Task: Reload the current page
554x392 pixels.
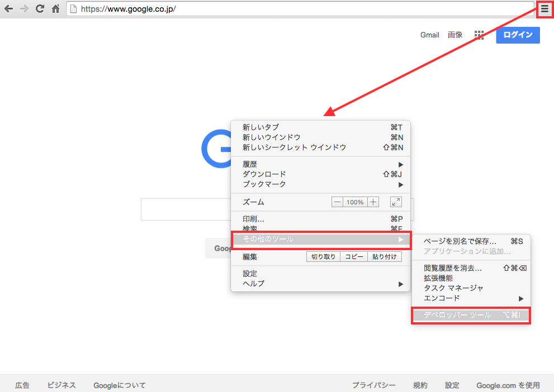Action: 39,8
